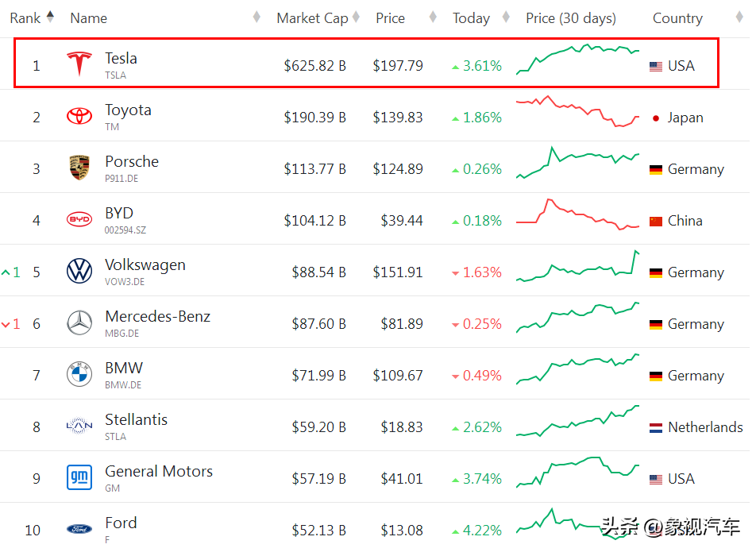Click the Ford oval logo
The height and width of the screenshot is (552, 756).
79,529
